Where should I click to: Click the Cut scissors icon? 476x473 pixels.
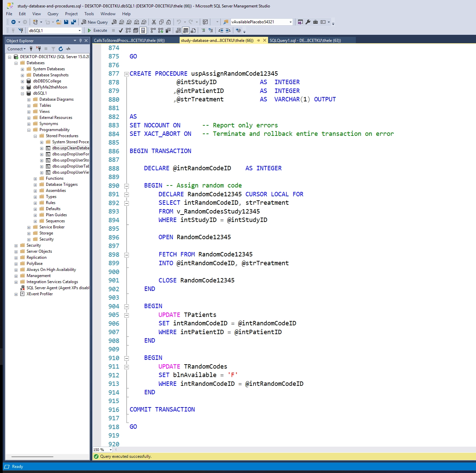click(154, 22)
